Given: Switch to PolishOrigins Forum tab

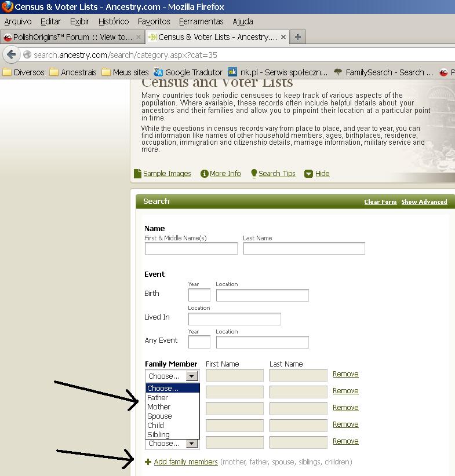Looking at the screenshot, I should tap(72, 37).
